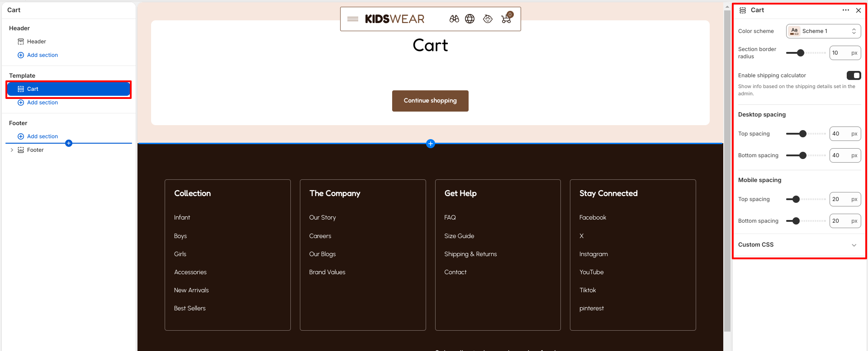Click the Desktop Bottom spacing value field
Image resolution: width=868 pixels, height=351 pixels.
845,155
